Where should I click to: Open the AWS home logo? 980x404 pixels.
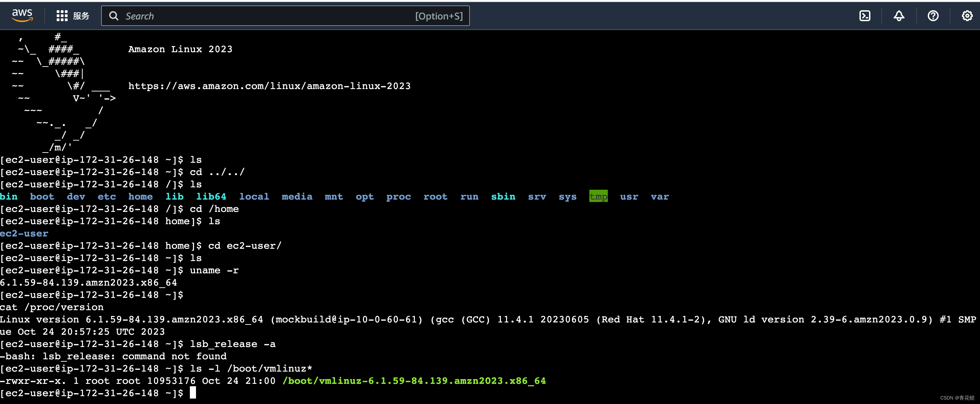click(x=22, y=16)
